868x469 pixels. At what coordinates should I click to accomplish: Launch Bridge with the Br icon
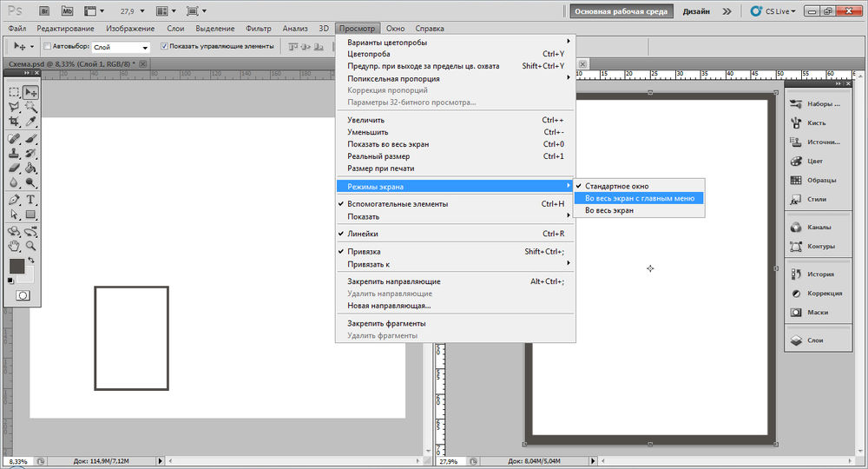pyautogui.click(x=43, y=11)
